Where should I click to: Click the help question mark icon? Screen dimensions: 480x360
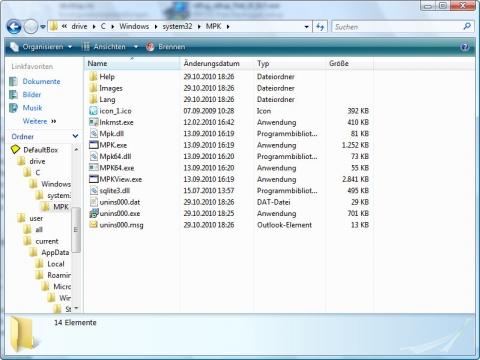pyautogui.click(x=465, y=47)
